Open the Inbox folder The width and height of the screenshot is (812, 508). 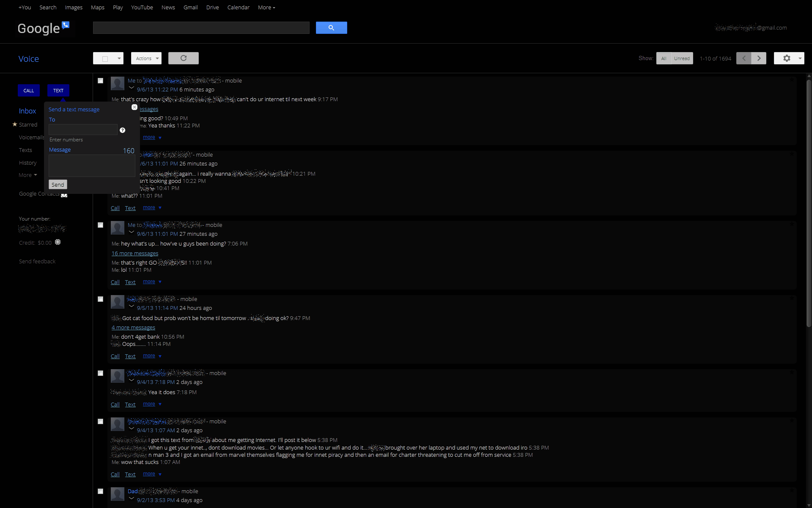coord(27,111)
